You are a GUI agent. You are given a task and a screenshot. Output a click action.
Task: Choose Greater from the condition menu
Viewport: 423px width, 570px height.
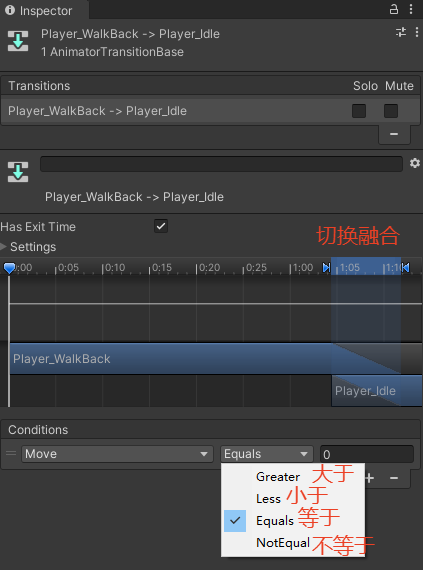coord(293,477)
